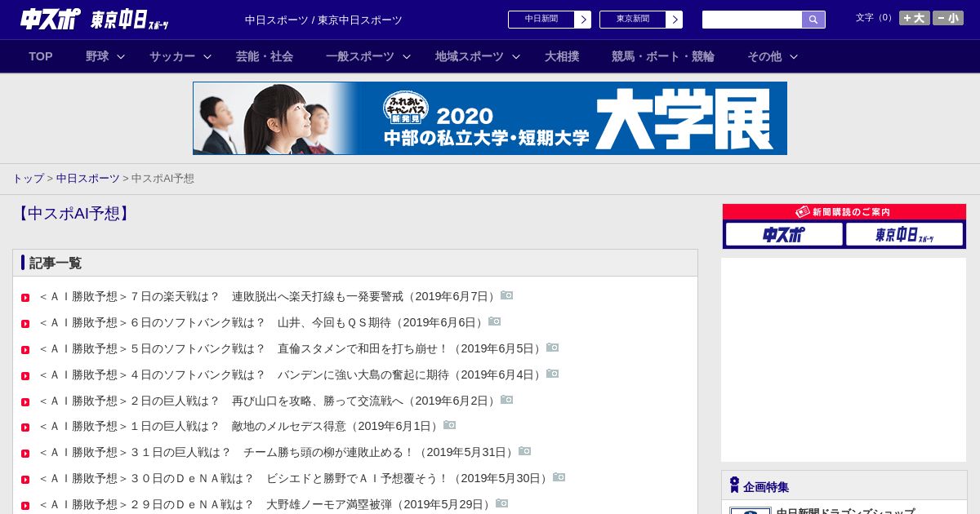Click the 新聞購読のご案内 header
The image size is (980, 514).
[x=844, y=212]
